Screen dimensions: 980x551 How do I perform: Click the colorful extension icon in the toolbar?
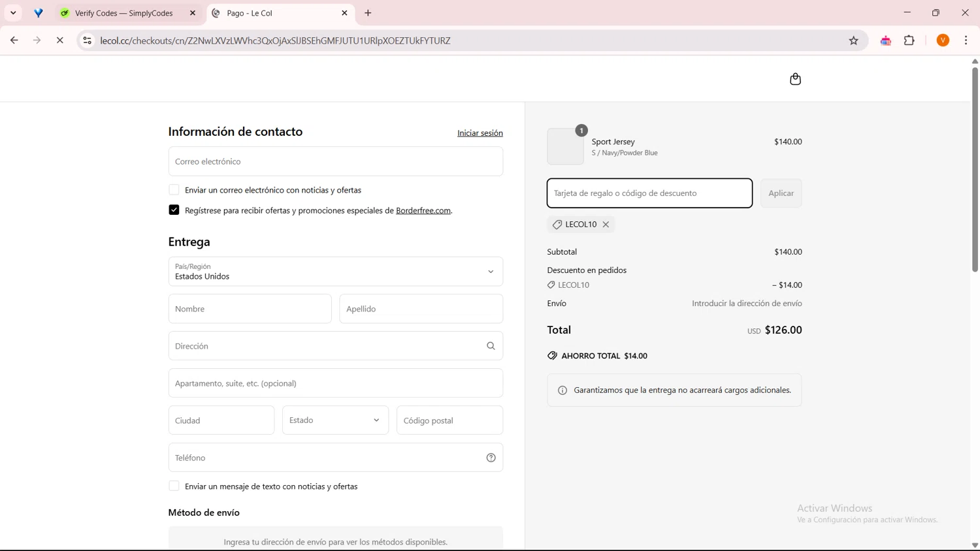coord(886,40)
